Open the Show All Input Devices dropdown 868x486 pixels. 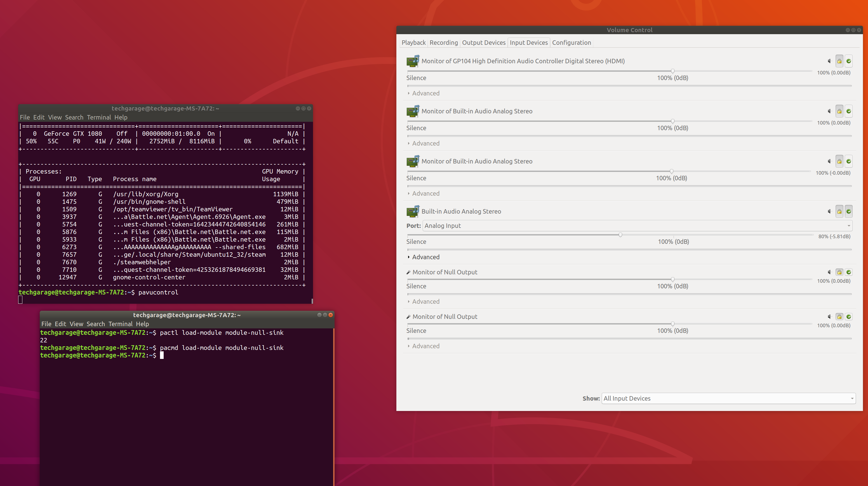(728, 398)
